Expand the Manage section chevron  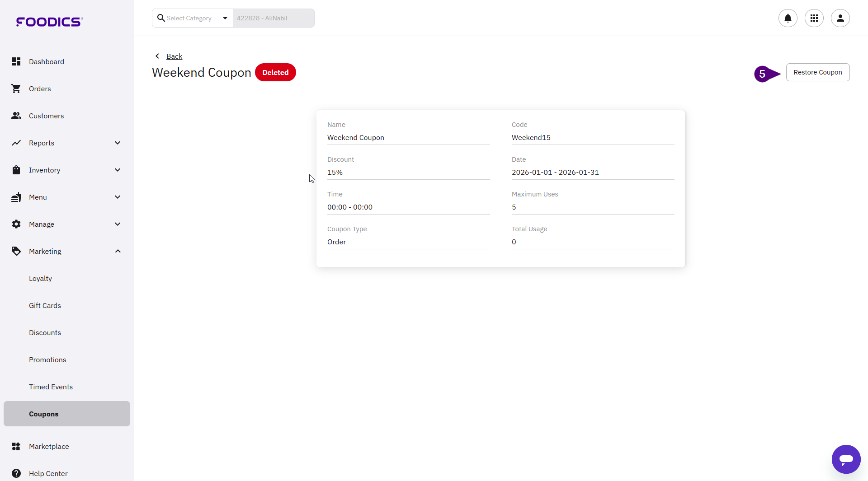pos(118,224)
